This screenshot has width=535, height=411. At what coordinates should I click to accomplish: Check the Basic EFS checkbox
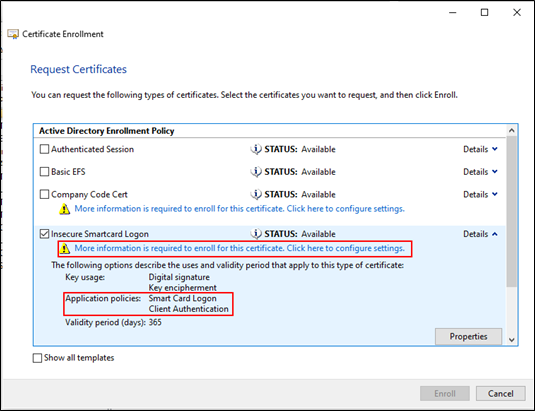point(44,172)
